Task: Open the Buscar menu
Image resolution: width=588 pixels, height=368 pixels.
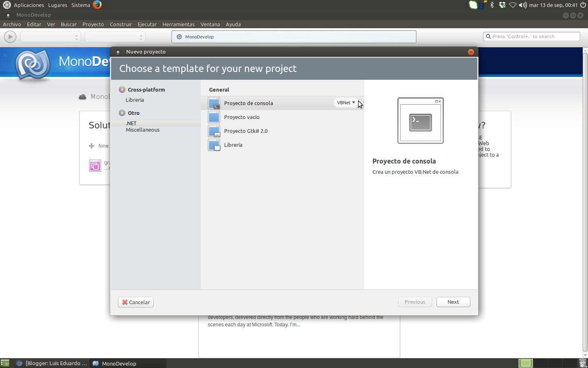Action: pyautogui.click(x=69, y=24)
